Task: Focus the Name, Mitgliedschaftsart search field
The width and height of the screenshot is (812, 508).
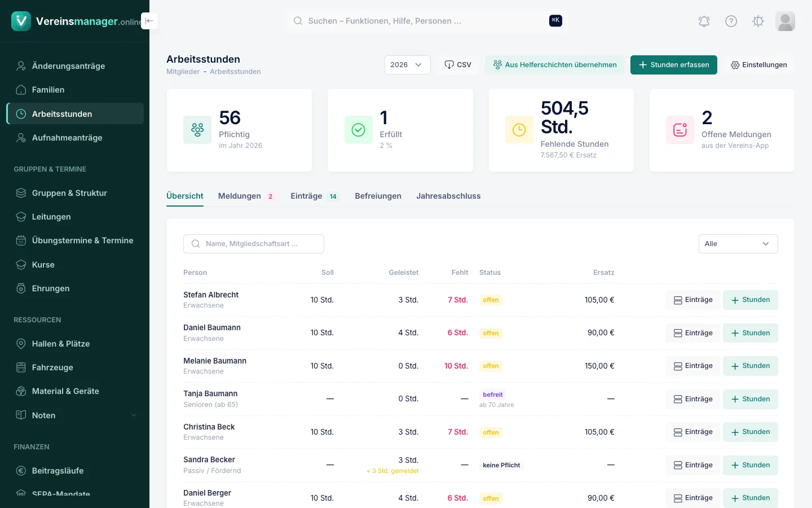Action: click(x=254, y=244)
